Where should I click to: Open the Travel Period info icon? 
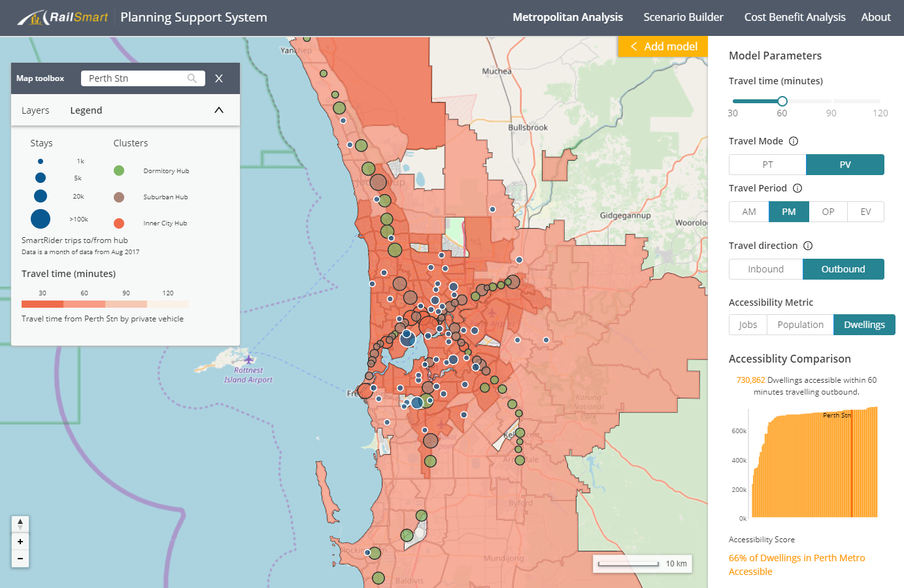(797, 188)
